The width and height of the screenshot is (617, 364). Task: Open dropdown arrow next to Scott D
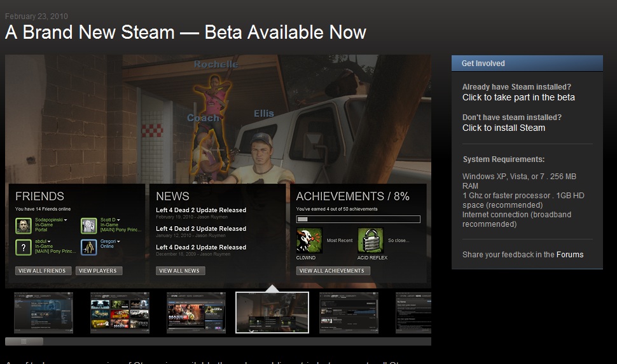tap(118, 220)
